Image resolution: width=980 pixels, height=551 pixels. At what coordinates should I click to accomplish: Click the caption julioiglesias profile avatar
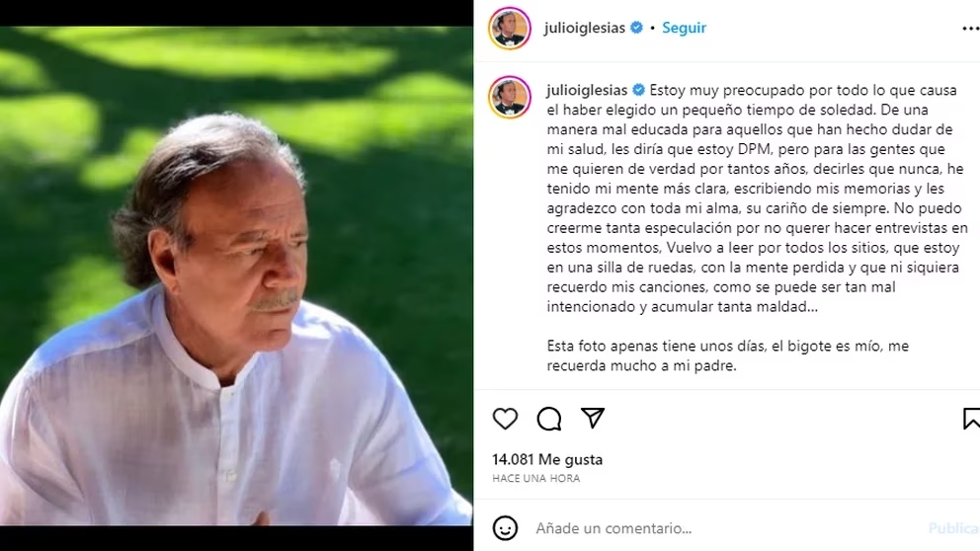pyautogui.click(x=510, y=98)
